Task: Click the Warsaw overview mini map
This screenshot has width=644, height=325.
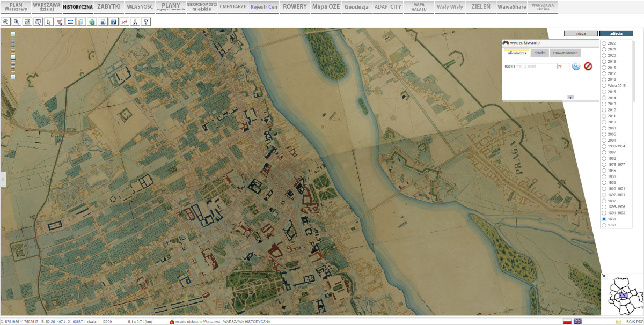Action: coord(625,297)
